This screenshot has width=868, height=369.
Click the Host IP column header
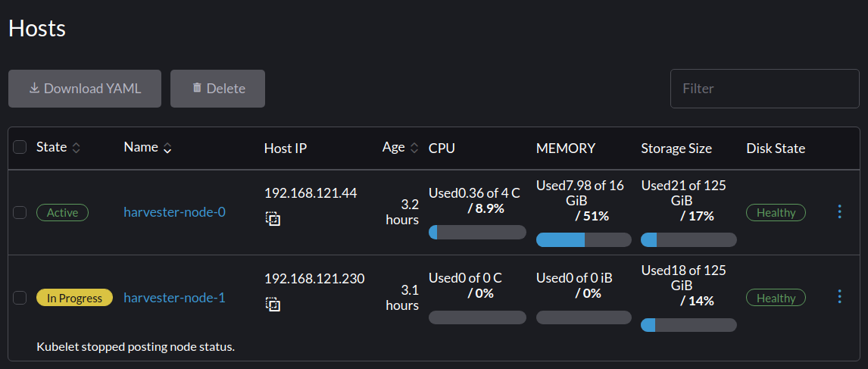pos(286,149)
